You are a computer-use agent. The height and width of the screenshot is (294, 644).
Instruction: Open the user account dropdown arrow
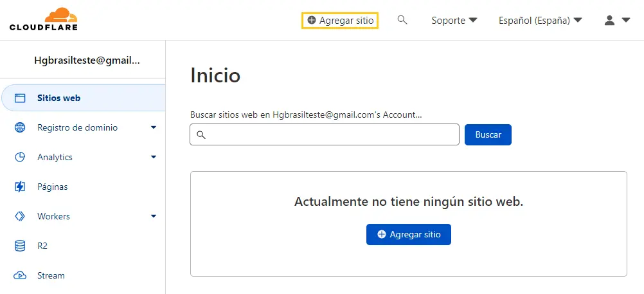(626, 20)
